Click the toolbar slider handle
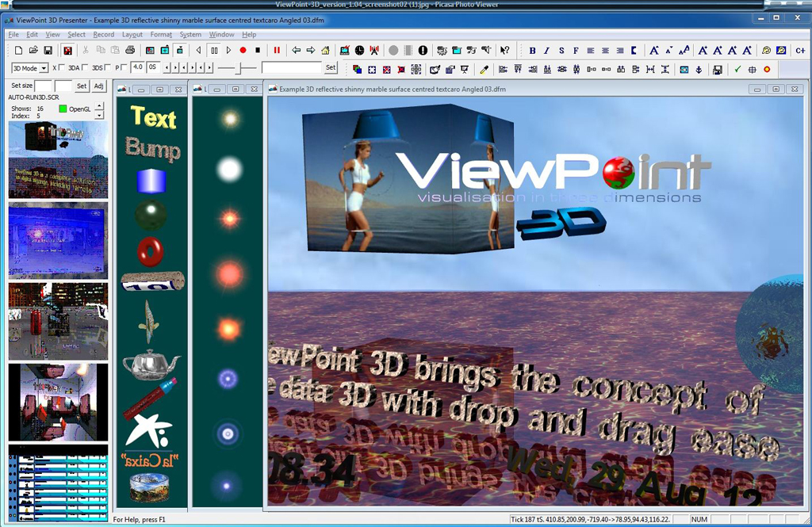Screen dimensions: 812x527 point(240,68)
